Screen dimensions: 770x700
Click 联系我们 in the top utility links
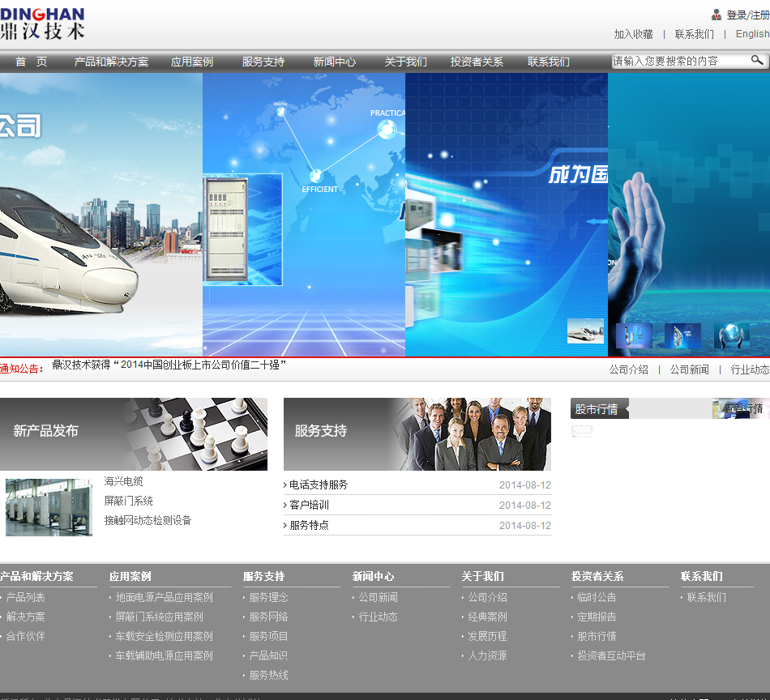tap(695, 34)
